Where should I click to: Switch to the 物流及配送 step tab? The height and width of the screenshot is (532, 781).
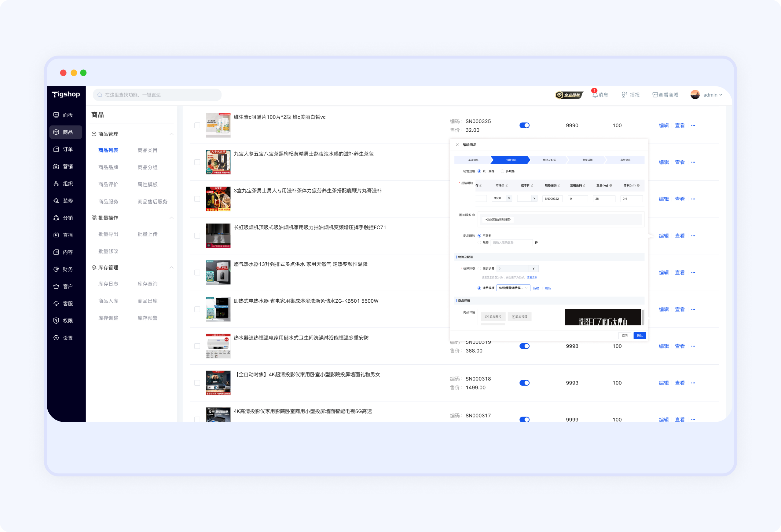coord(549,160)
